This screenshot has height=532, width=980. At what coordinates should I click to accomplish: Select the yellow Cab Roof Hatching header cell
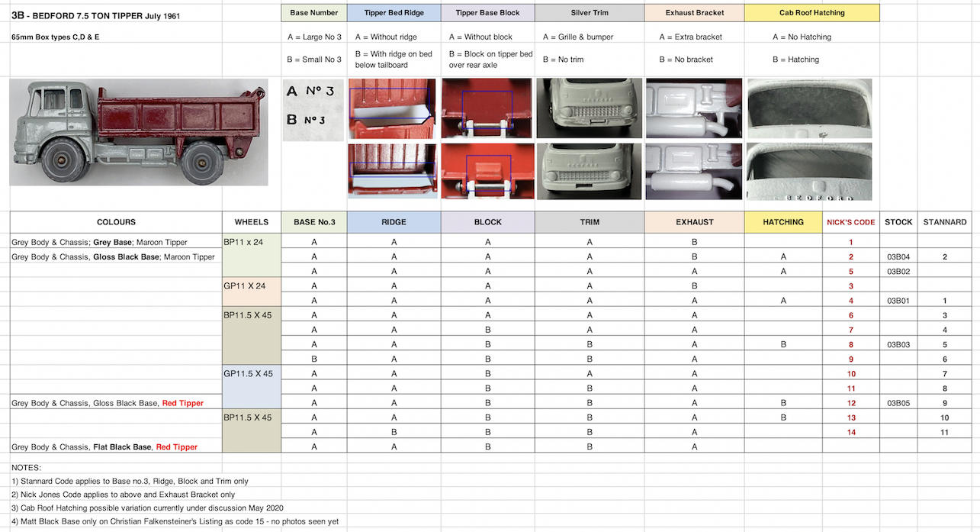811,13
